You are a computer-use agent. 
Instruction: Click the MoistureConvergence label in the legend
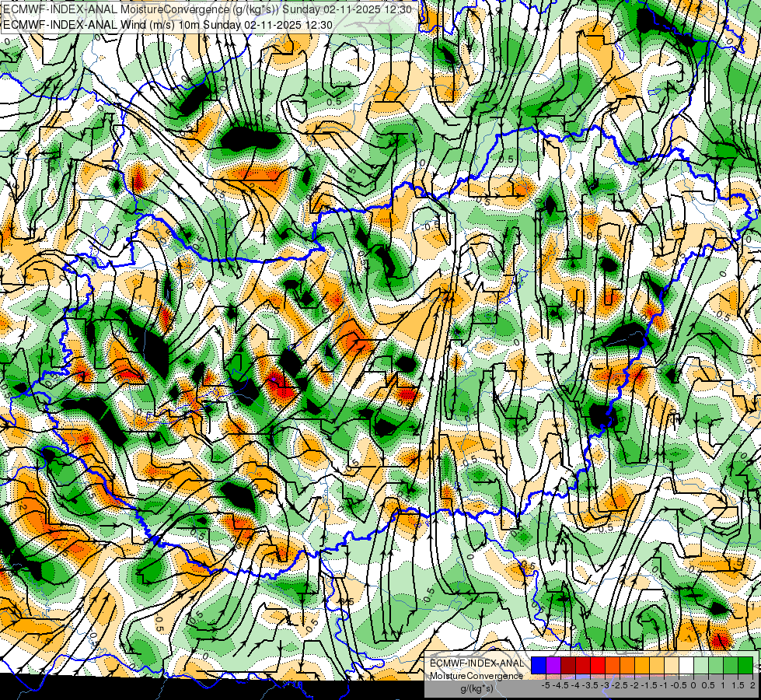coord(476,676)
